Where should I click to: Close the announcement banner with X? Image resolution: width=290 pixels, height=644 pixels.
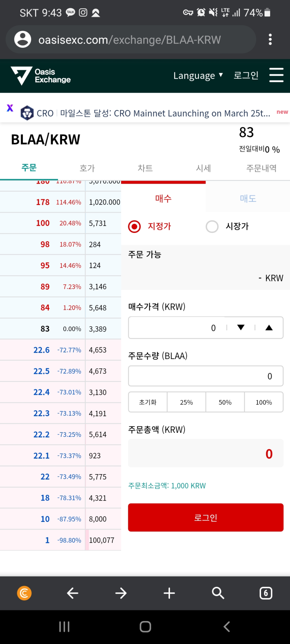coord(10,108)
